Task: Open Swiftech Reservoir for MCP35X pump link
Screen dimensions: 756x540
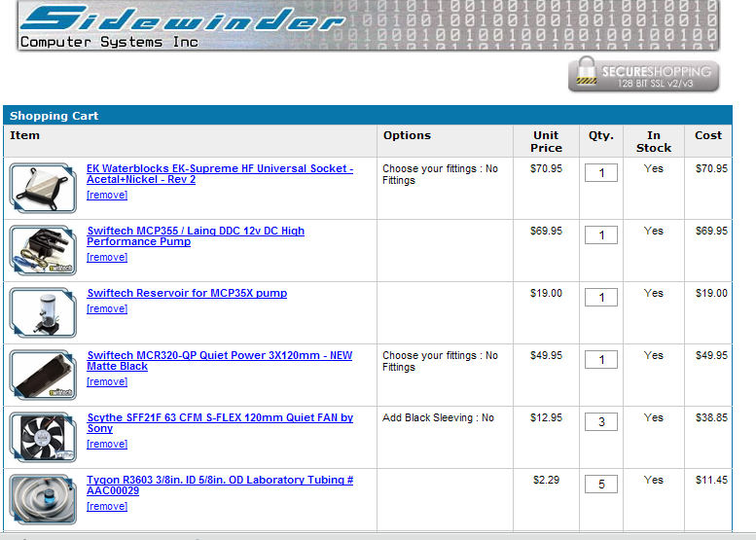Action: pos(187,293)
